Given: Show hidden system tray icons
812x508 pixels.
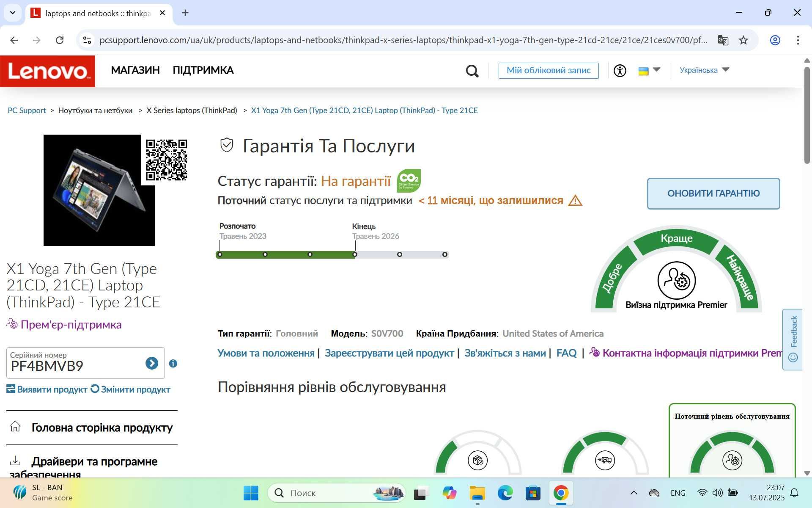Looking at the screenshot, I should [634, 493].
